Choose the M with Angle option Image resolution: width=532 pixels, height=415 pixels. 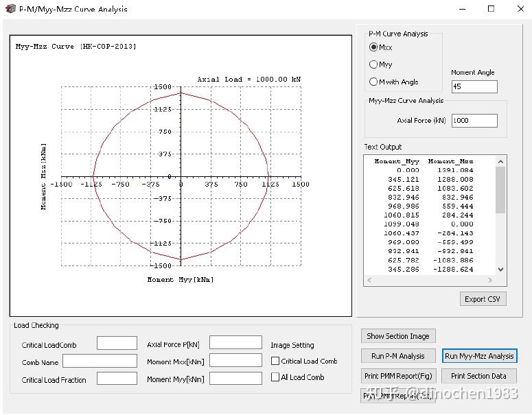point(374,82)
